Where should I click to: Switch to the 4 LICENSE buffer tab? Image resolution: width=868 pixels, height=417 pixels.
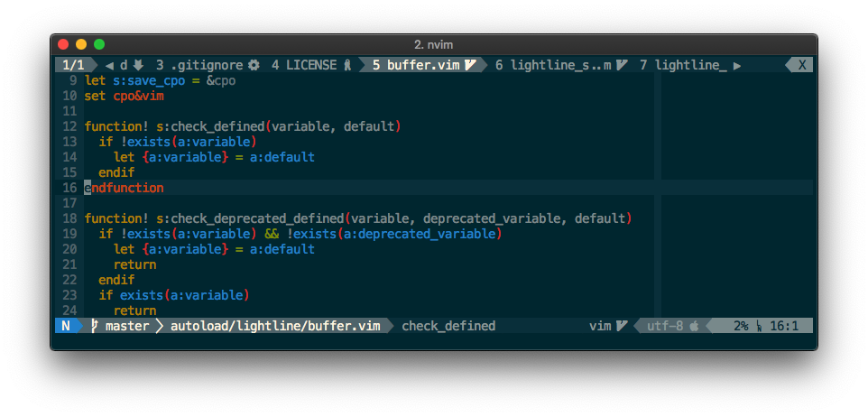[303, 65]
